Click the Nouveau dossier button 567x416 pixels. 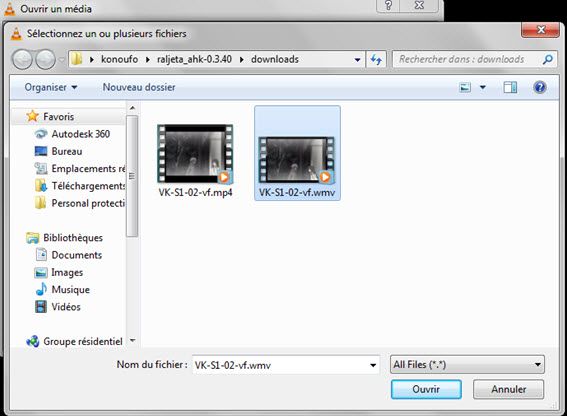pyautogui.click(x=139, y=87)
